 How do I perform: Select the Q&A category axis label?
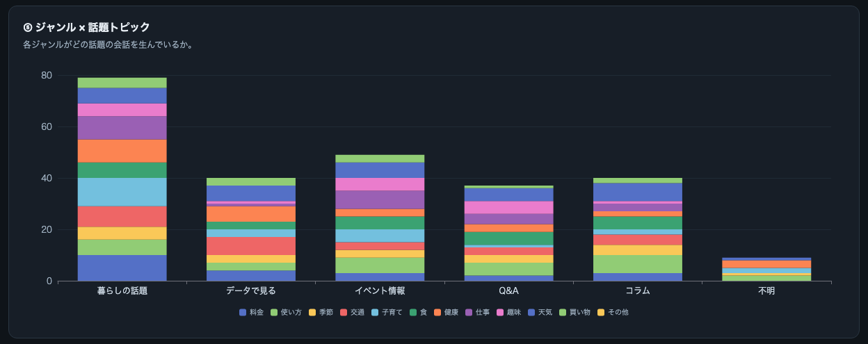coord(508,291)
